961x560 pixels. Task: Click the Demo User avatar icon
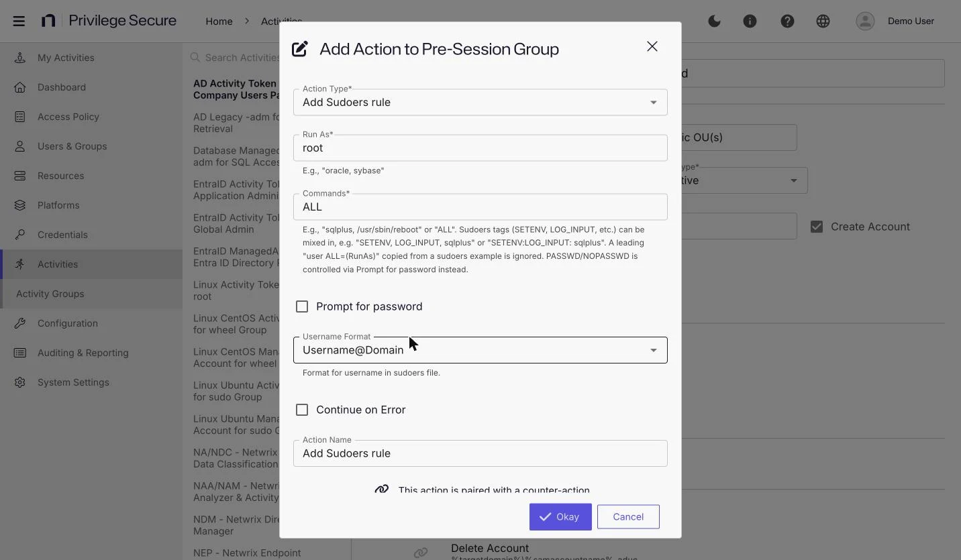(865, 21)
